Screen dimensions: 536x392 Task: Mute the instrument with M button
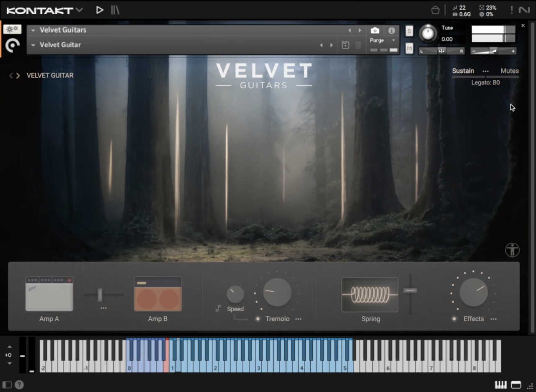409,49
